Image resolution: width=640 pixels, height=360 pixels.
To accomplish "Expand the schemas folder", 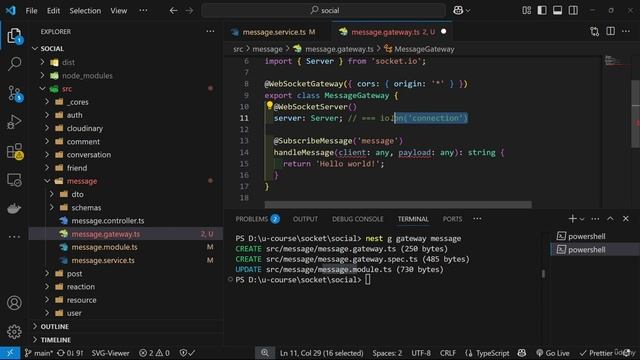I will [52, 207].
